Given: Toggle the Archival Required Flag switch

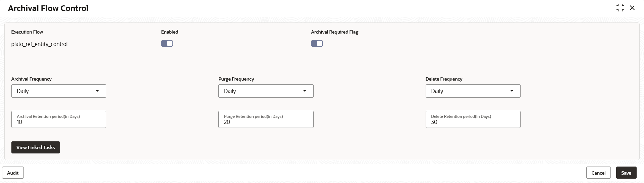Looking at the screenshot, I should [x=317, y=43].
